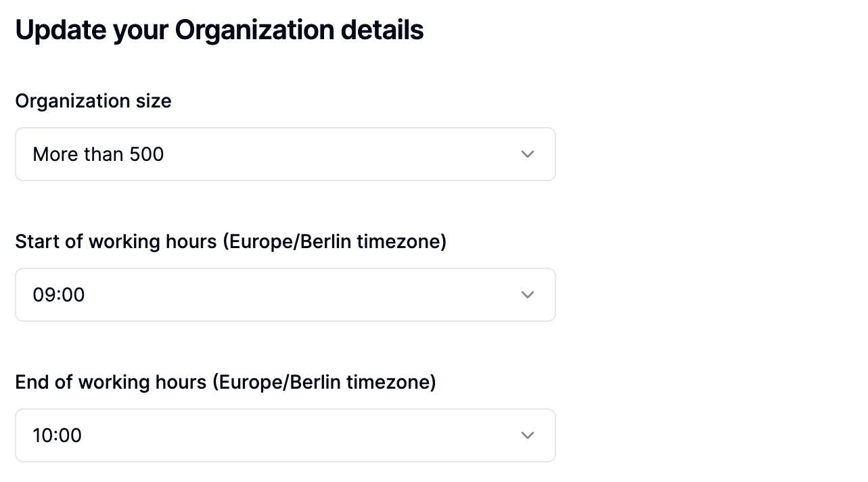Viewport: 868px width, 482px height.
Task: Click the End of working hours label
Action: [x=226, y=381]
